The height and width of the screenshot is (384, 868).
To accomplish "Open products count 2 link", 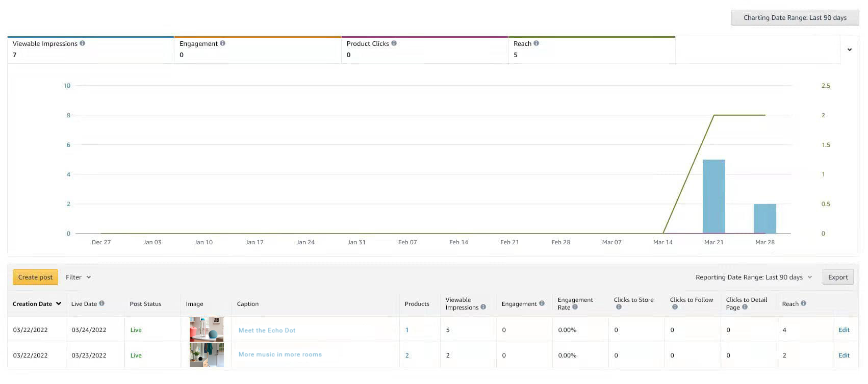I will (407, 355).
